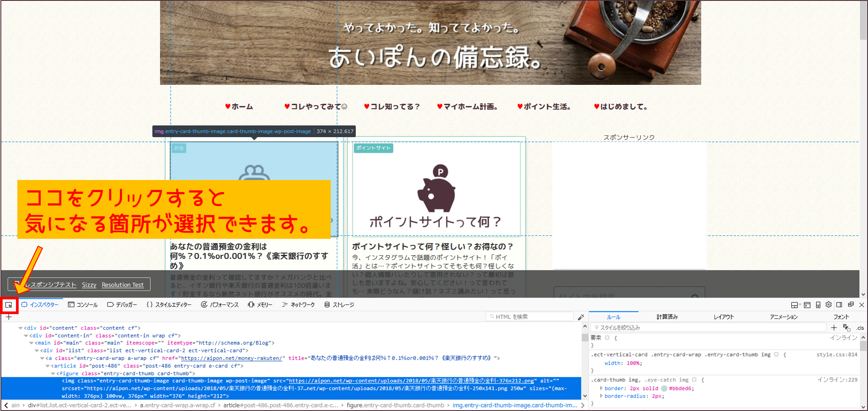Open the developer tools settings gear

pyautogui.click(x=829, y=305)
